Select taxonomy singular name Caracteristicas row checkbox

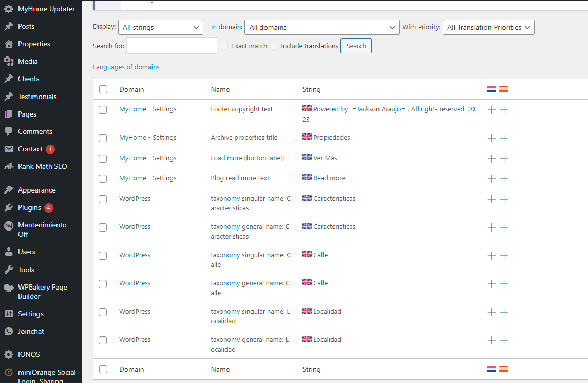(x=103, y=199)
